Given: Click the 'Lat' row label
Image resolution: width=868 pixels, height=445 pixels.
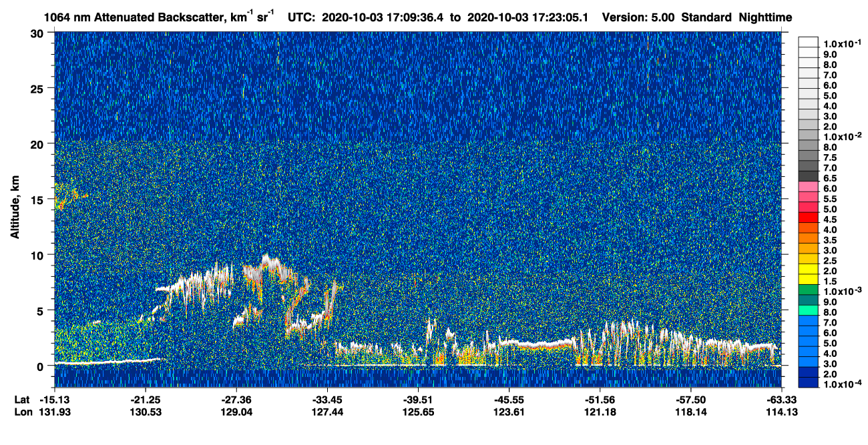Looking at the screenshot, I should point(22,399).
